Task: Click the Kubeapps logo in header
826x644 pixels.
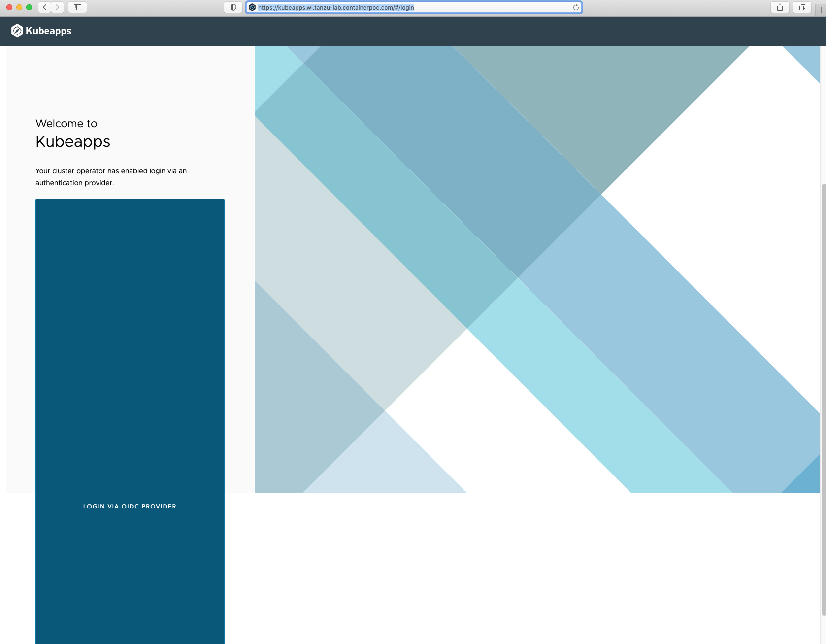Action: [x=41, y=31]
